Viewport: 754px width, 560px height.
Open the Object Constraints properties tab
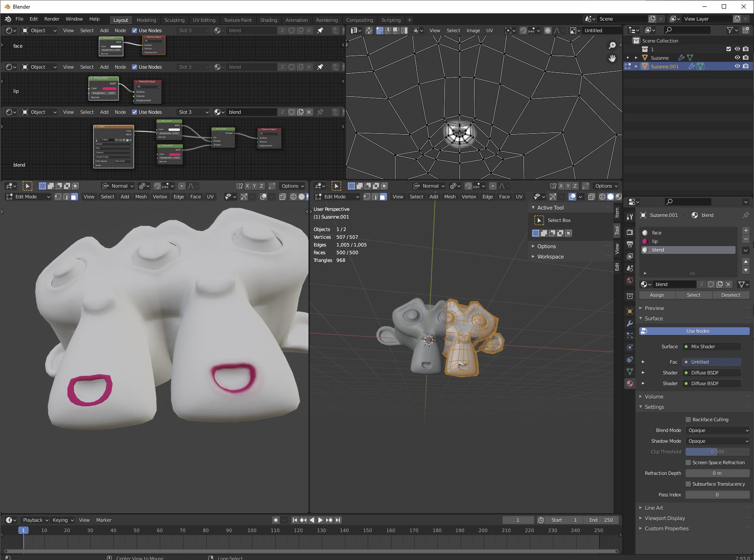pyautogui.click(x=629, y=359)
